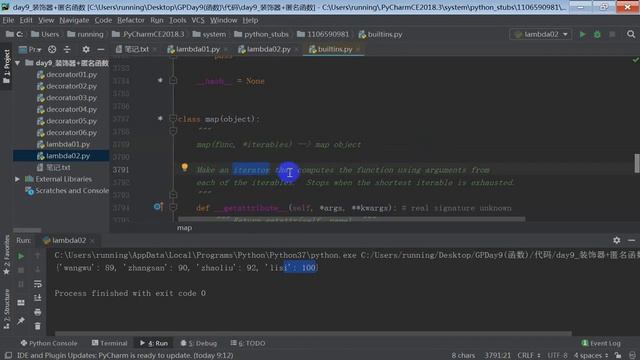Open the Refactor menu

131,20
